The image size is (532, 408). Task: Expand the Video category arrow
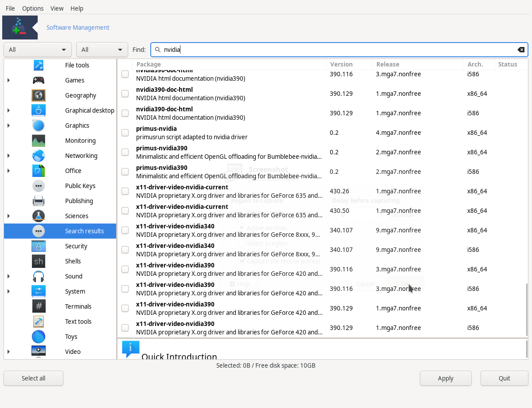[x=9, y=352]
